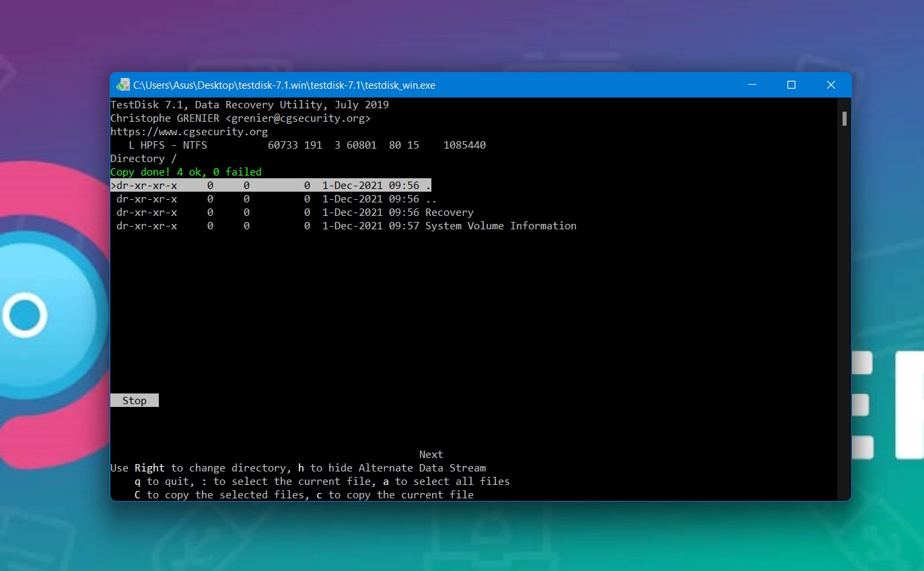Viewport: 924px width, 571px height.
Task: Select the highlighted '.' directory row
Action: click(271, 185)
